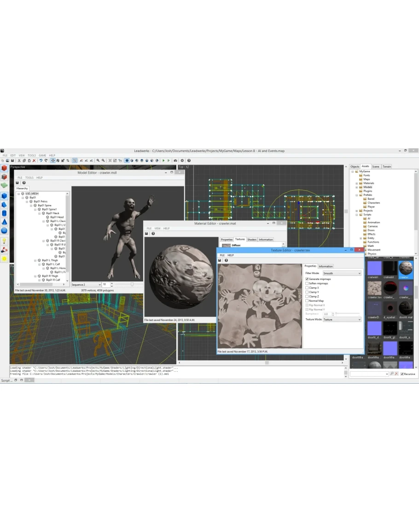Select the crawler.tex thumbnail in asset browser
This screenshot has width=419, height=532.
point(374,289)
